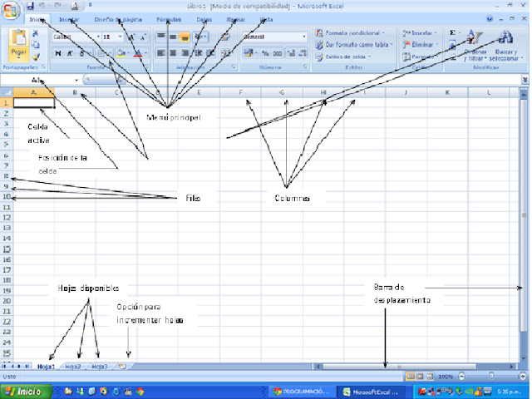Switch to the Fórmulas tab
The width and height of the screenshot is (532, 399).
click(169, 20)
